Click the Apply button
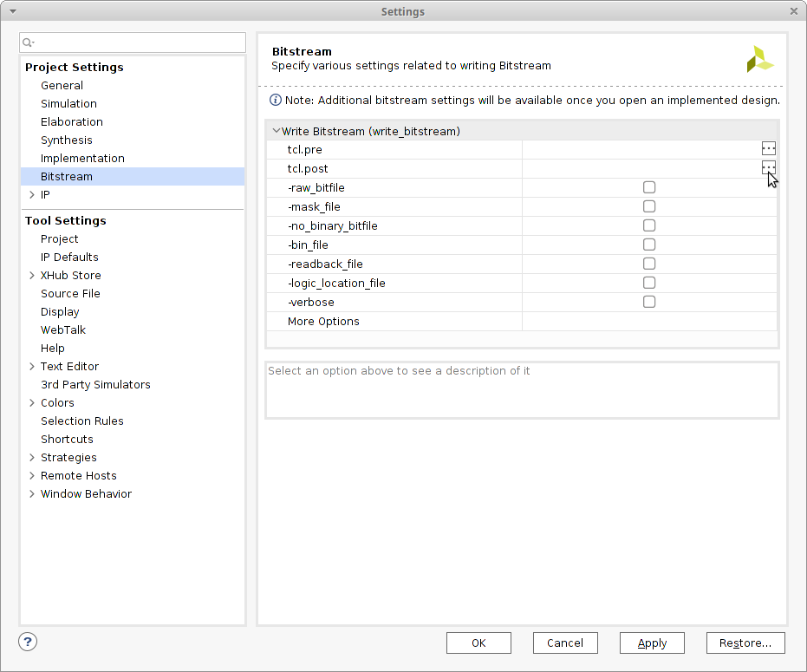 (652, 643)
